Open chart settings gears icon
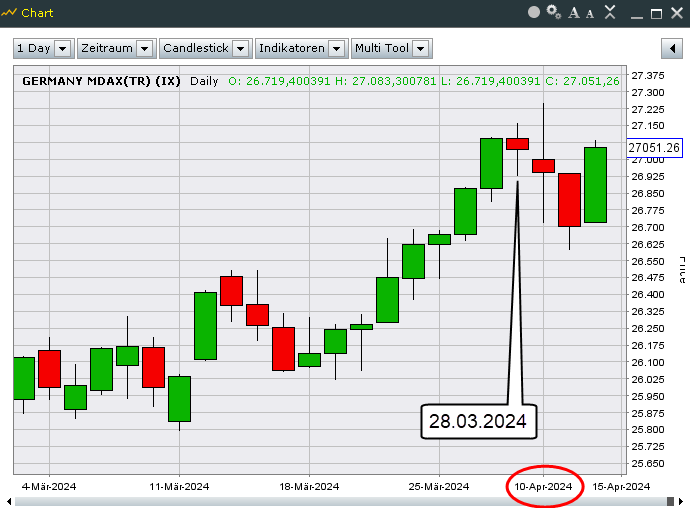Screen dimensions: 690x508 pyautogui.click(x=554, y=12)
